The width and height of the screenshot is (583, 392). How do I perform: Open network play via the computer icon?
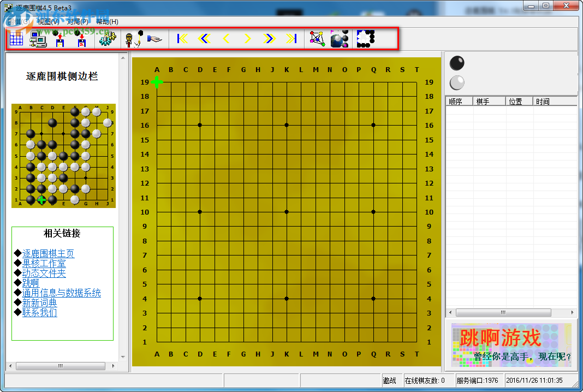click(x=37, y=39)
